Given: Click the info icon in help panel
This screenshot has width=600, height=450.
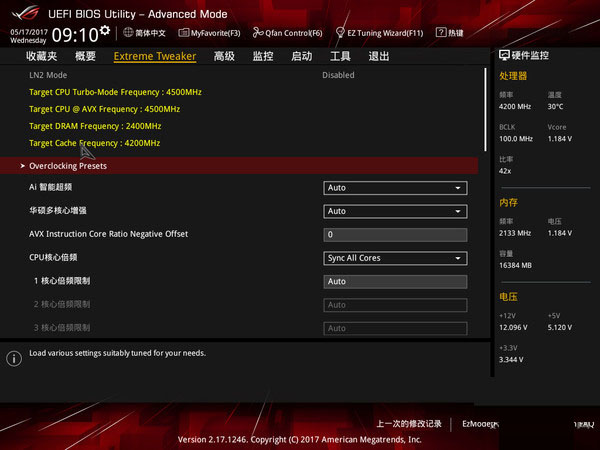Looking at the screenshot, I should coord(14,359).
